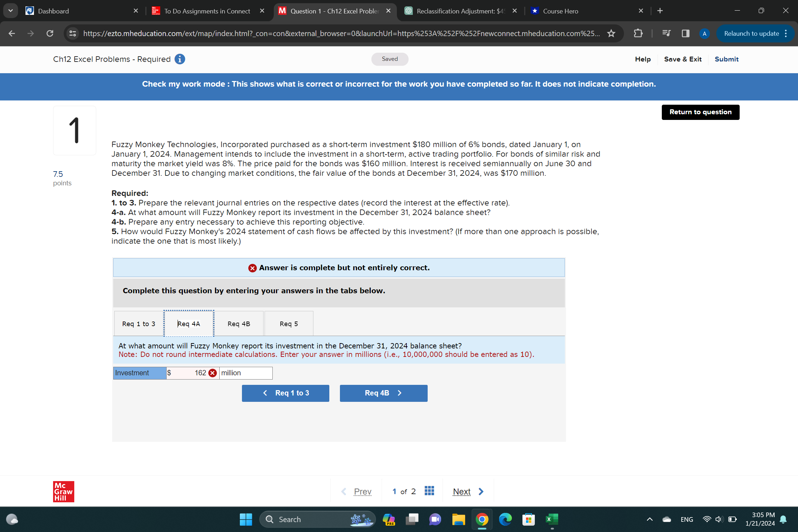Open the media control icon in toolbar
Viewport: 798px width, 532px height.
coord(666,34)
